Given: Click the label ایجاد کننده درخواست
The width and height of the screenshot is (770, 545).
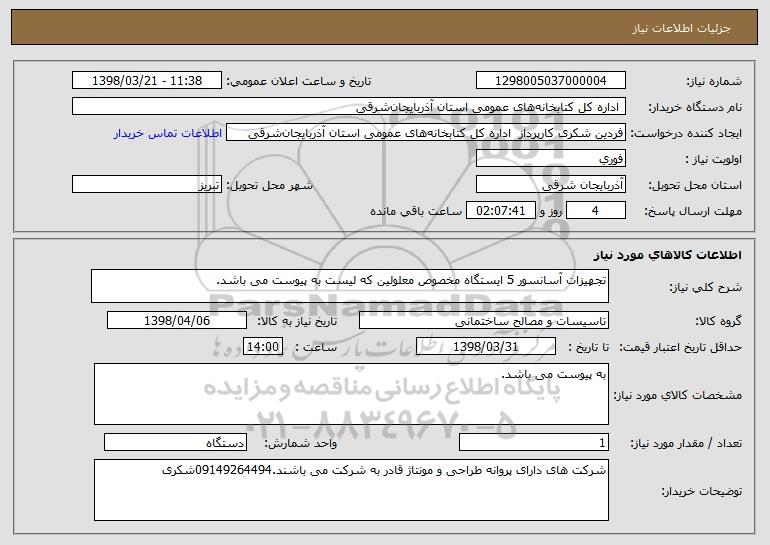Looking at the screenshot, I should tap(686, 134).
